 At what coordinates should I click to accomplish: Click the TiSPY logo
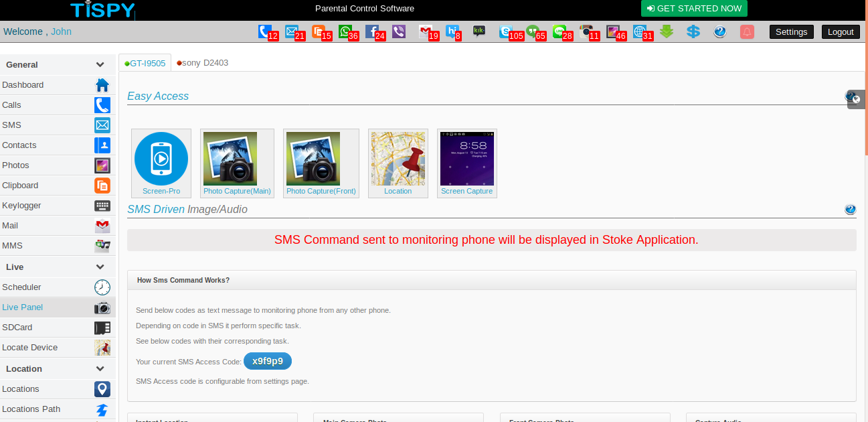[102, 9]
